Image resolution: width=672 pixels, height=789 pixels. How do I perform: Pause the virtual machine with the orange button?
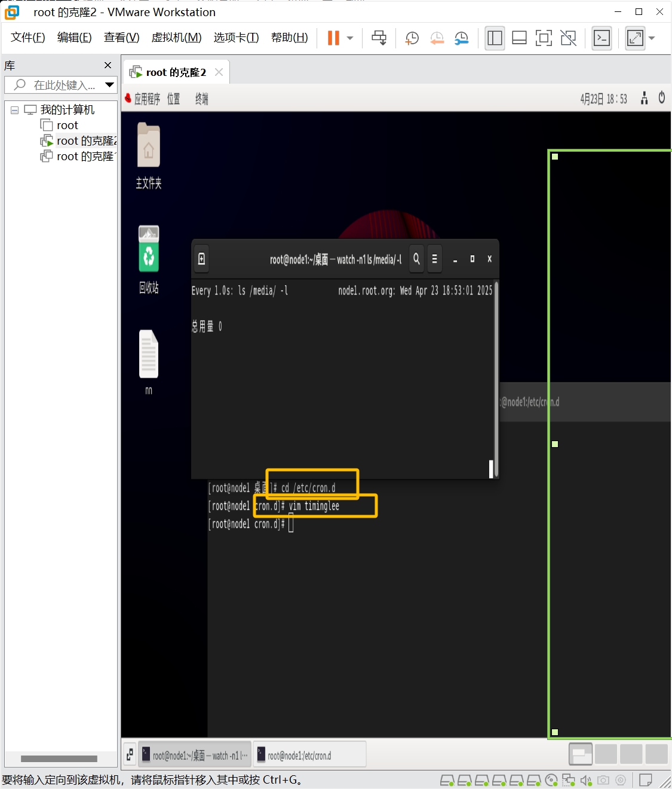(x=333, y=38)
